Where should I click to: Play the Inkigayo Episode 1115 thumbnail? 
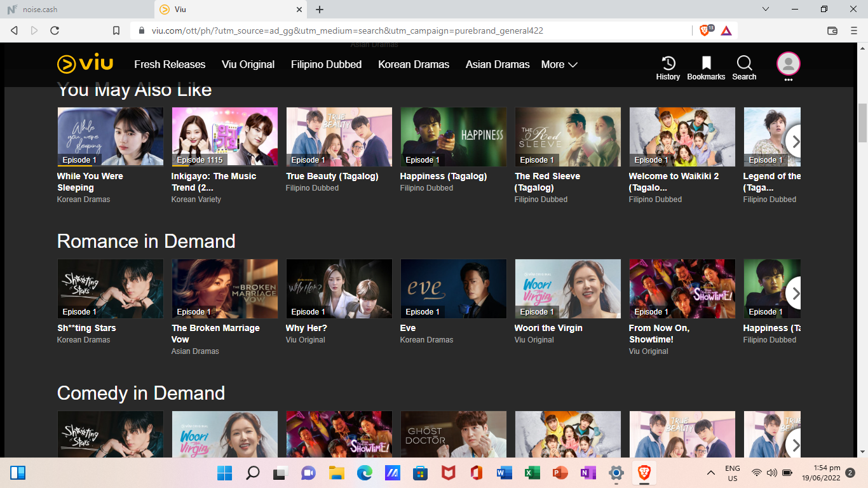click(x=225, y=137)
